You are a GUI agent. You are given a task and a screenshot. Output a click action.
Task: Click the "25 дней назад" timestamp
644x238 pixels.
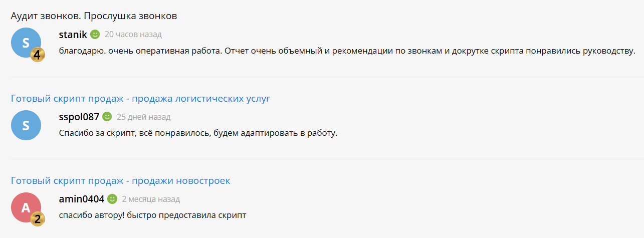[144, 117]
